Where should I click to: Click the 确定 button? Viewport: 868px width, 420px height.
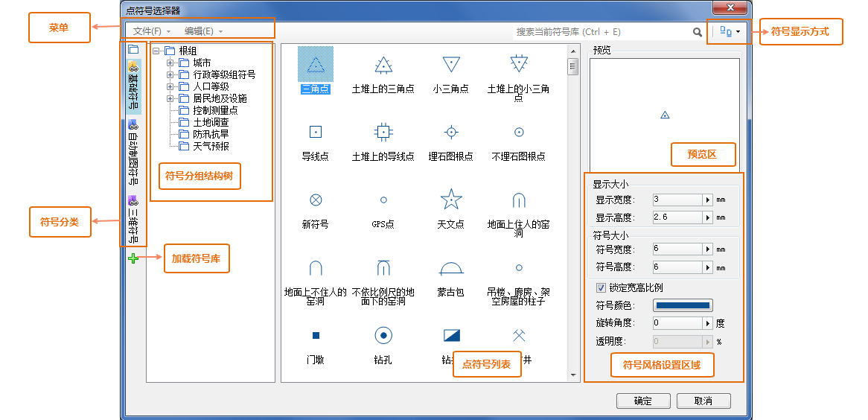point(643,401)
